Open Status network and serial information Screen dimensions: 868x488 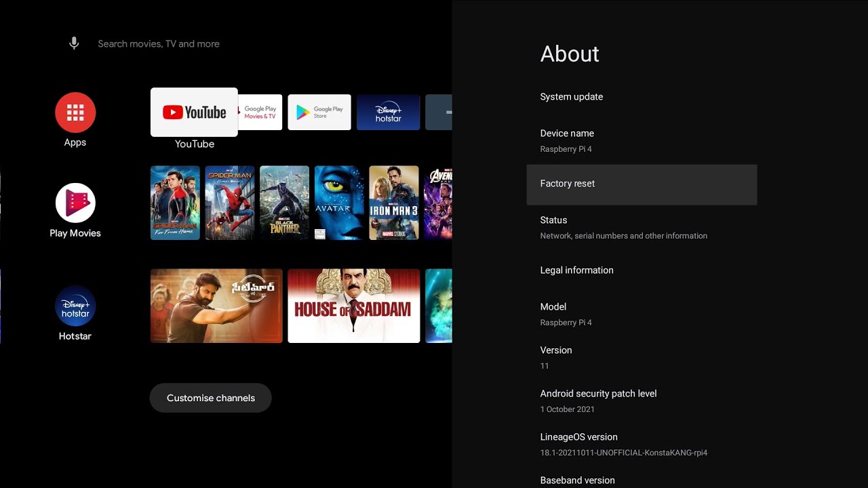click(642, 227)
